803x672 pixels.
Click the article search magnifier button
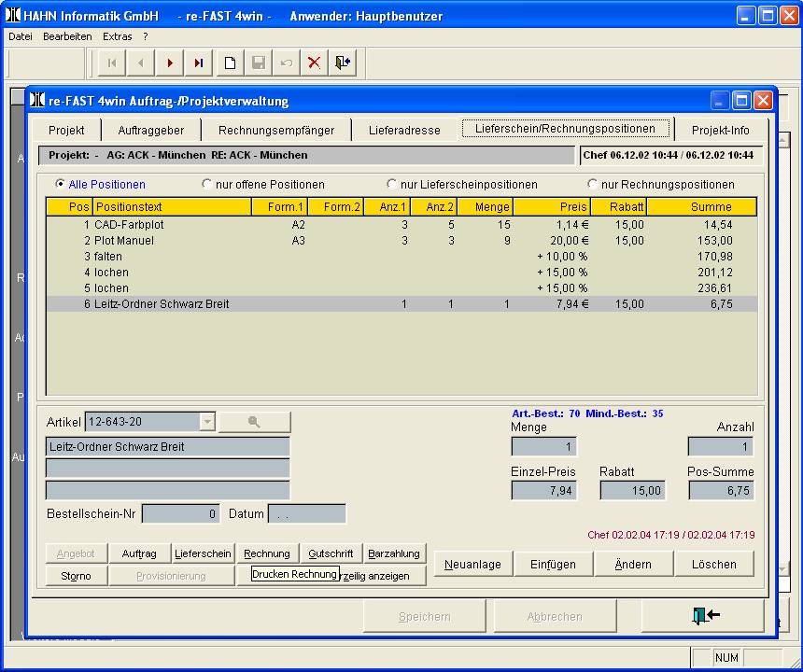coord(255,422)
